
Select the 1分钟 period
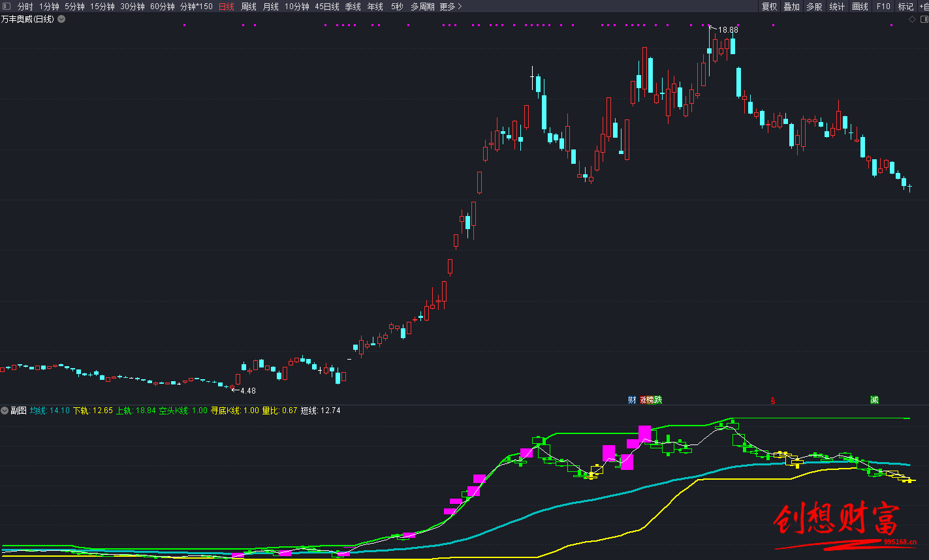pyautogui.click(x=49, y=7)
